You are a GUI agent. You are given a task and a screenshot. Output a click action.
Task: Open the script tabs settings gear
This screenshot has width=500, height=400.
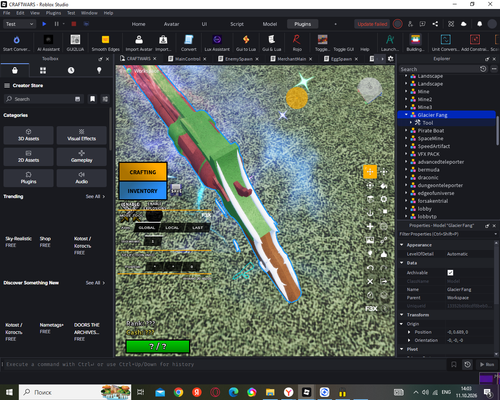391,59
